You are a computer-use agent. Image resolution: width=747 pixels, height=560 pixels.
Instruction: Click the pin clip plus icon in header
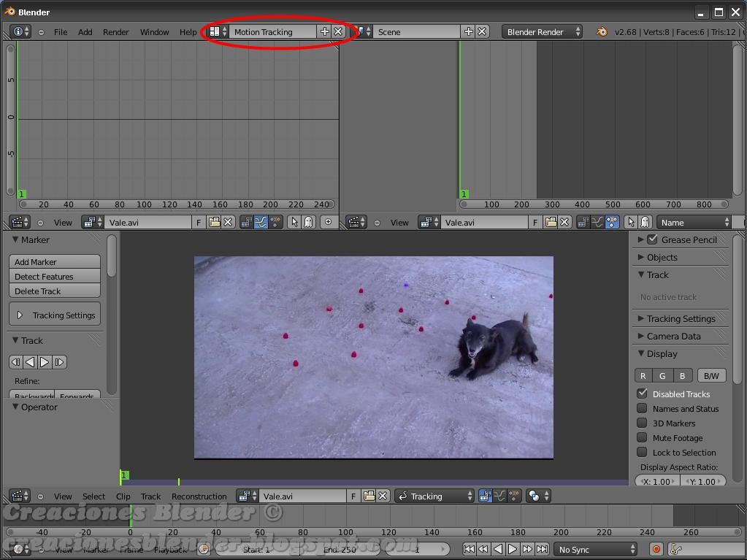point(328,222)
